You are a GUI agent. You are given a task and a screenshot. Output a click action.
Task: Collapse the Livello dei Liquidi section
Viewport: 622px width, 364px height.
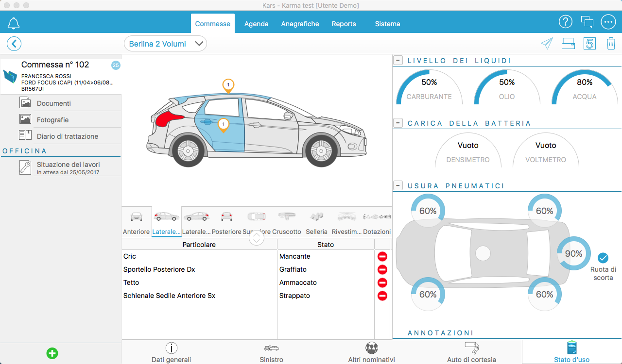(x=397, y=60)
